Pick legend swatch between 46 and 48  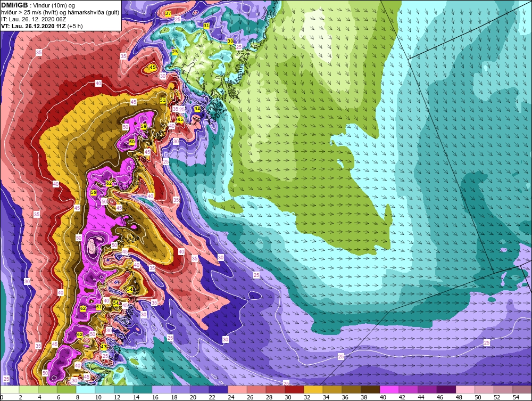click(446, 389)
